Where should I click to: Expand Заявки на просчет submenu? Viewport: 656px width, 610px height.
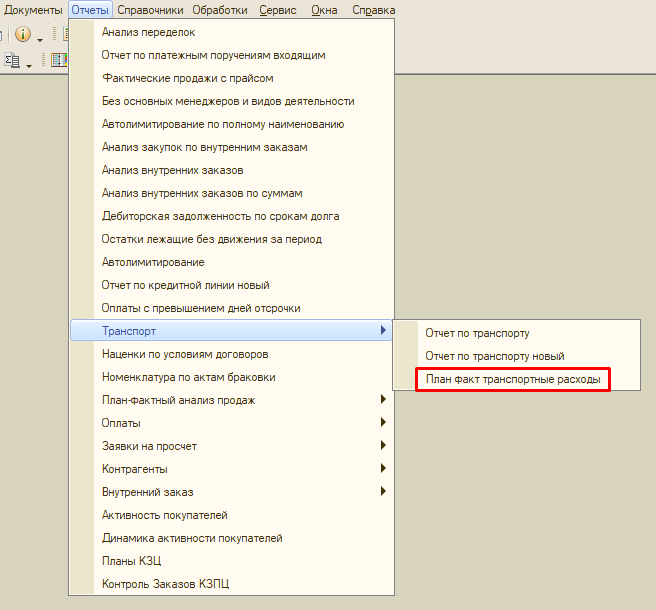(231, 446)
